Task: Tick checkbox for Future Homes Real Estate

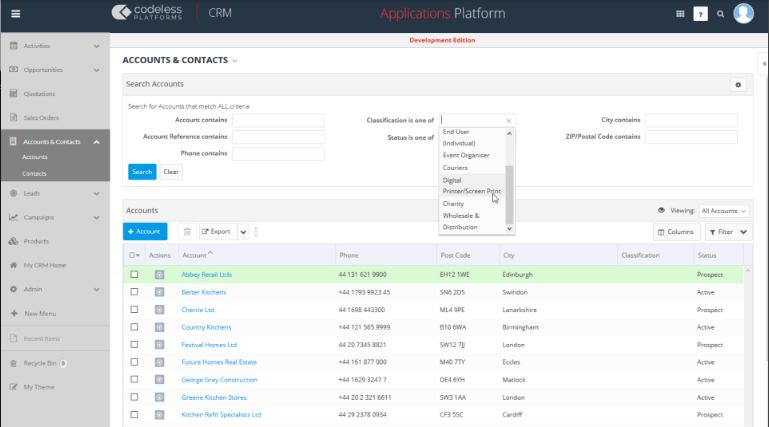Action: (x=134, y=362)
